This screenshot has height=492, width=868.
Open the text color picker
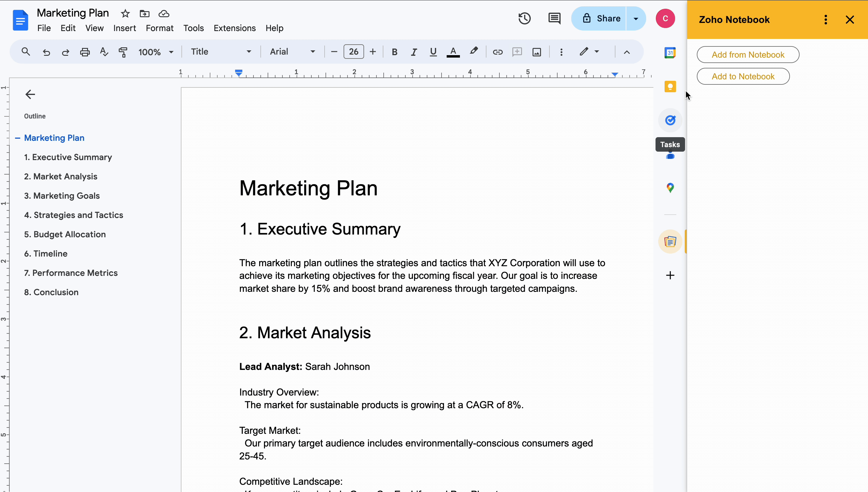coord(453,52)
